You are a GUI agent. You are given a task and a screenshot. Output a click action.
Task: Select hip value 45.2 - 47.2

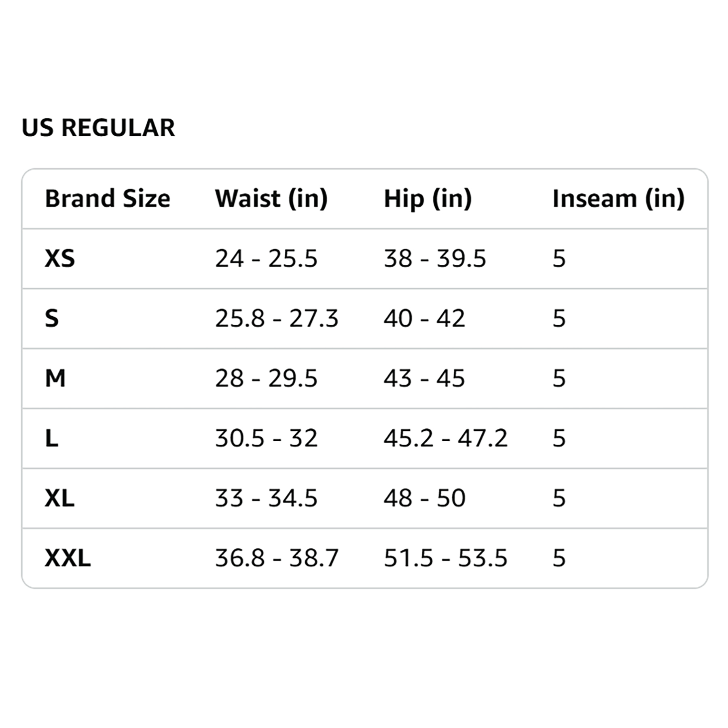point(445,438)
